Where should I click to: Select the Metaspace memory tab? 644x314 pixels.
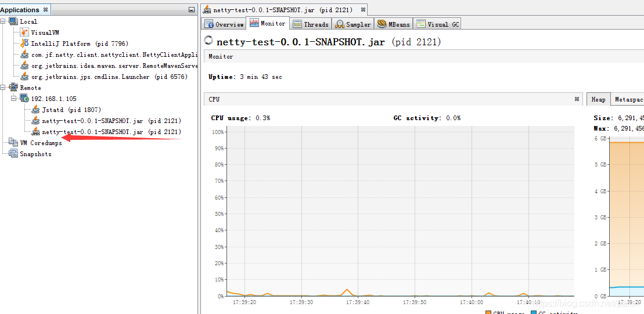pyautogui.click(x=627, y=99)
